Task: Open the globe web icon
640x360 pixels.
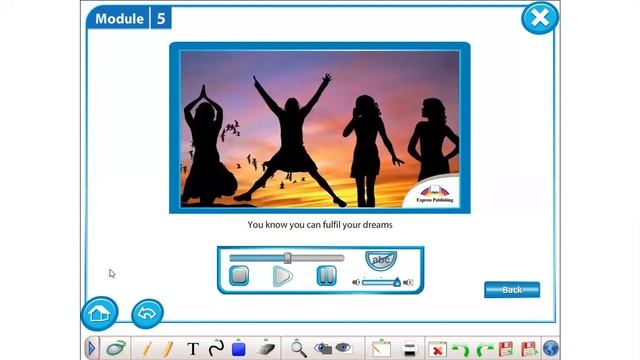Action: (551, 349)
